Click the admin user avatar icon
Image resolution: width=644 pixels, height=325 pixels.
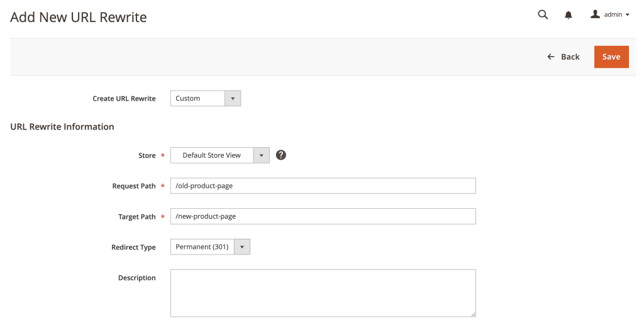click(595, 14)
